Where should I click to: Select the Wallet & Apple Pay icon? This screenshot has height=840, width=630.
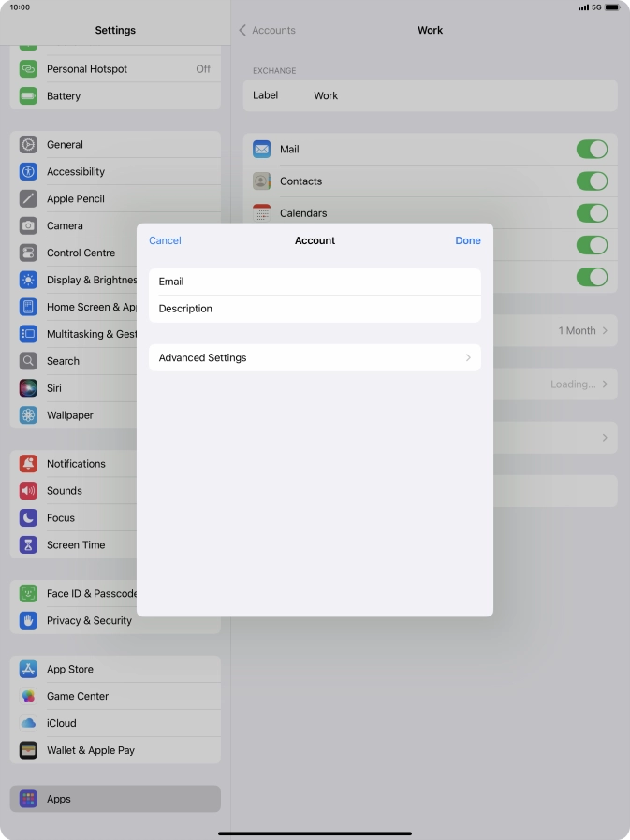(x=28, y=751)
